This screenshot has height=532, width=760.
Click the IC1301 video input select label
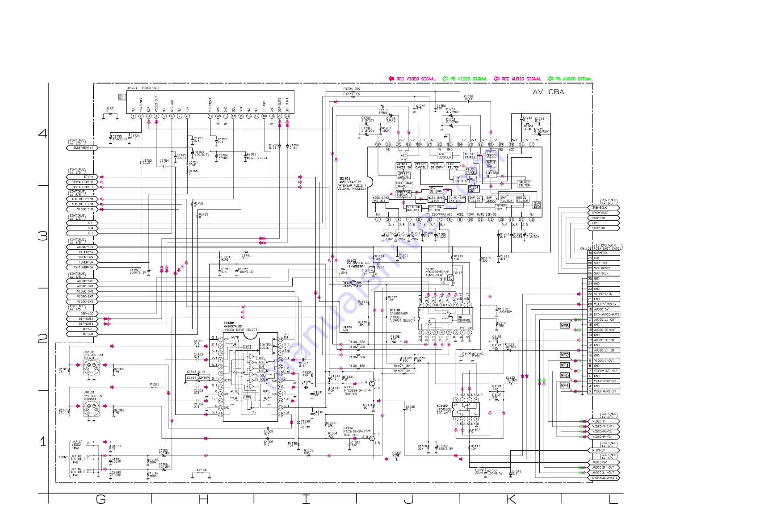(241, 327)
